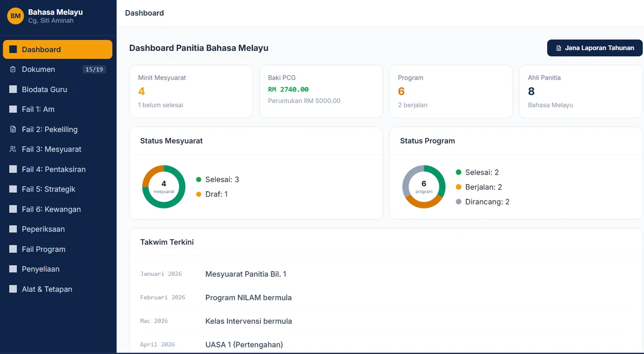Select Fail Program in the sidebar

pos(57,249)
